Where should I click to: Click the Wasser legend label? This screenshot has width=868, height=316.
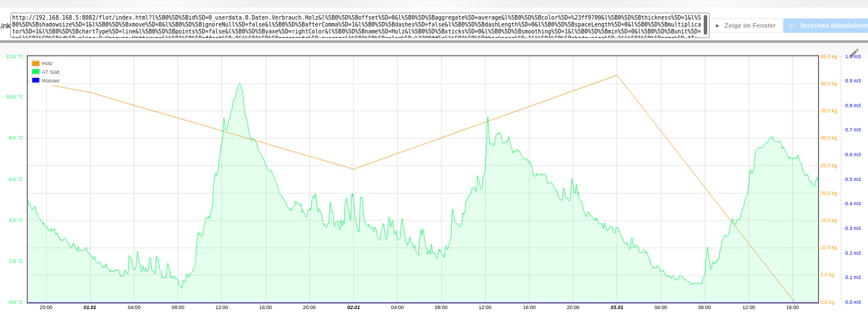[51, 80]
